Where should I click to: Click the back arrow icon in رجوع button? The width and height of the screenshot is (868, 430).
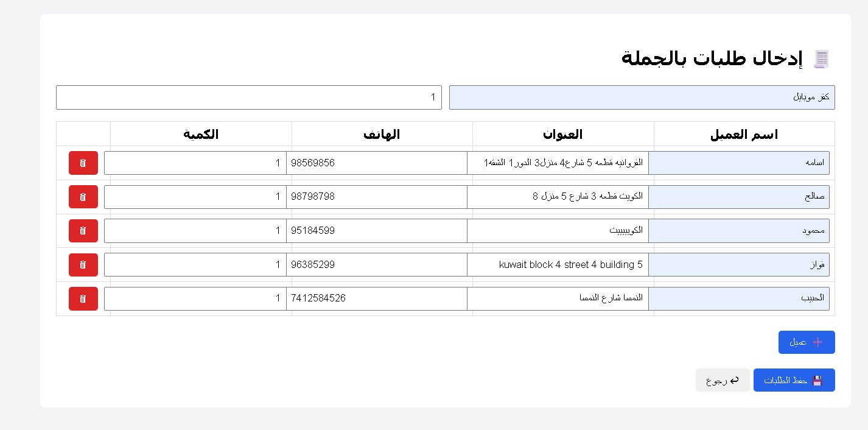pyautogui.click(x=735, y=379)
